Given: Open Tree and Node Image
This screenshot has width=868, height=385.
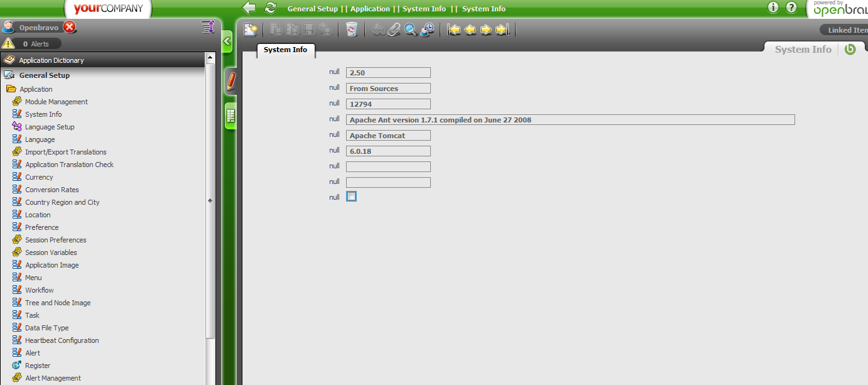Looking at the screenshot, I should (x=58, y=303).
